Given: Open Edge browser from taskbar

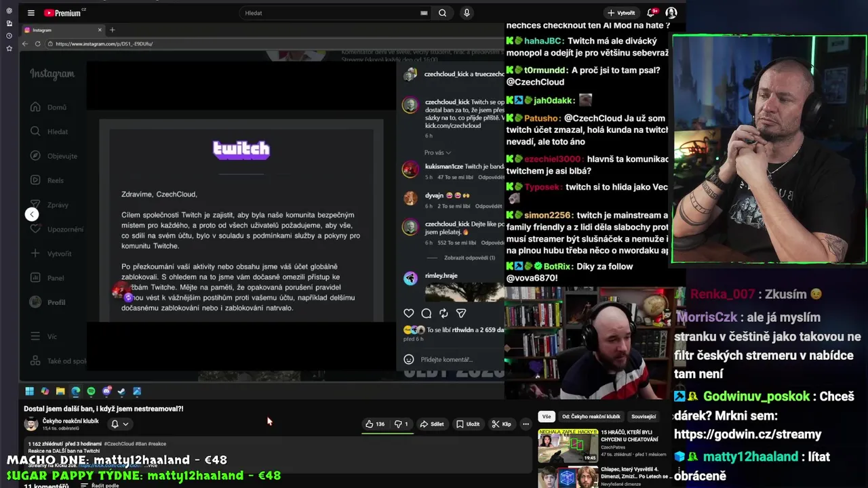Looking at the screenshot, I should click(x=76, y=391).
